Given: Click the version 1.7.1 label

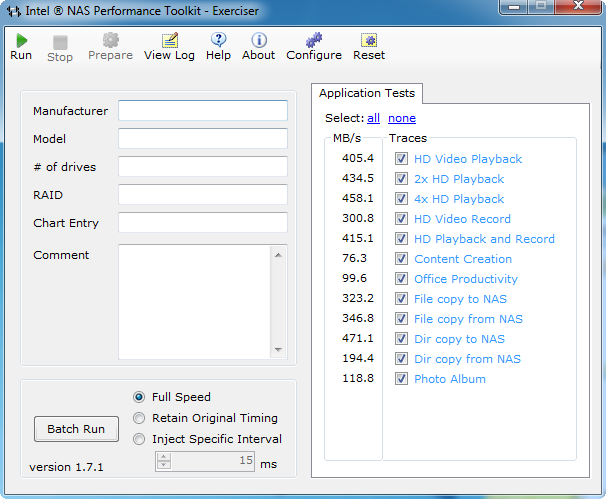Looking at the screenshot, I should tap(66, 467).
